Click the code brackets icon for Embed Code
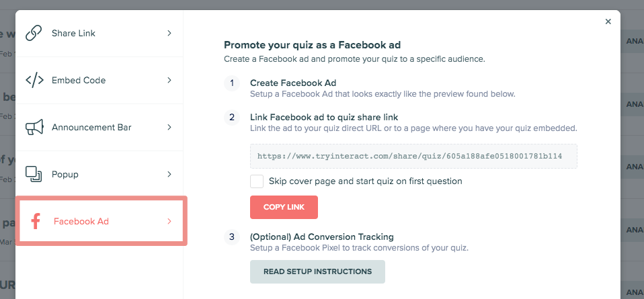644x299 pixels. (x=34, y=80)
